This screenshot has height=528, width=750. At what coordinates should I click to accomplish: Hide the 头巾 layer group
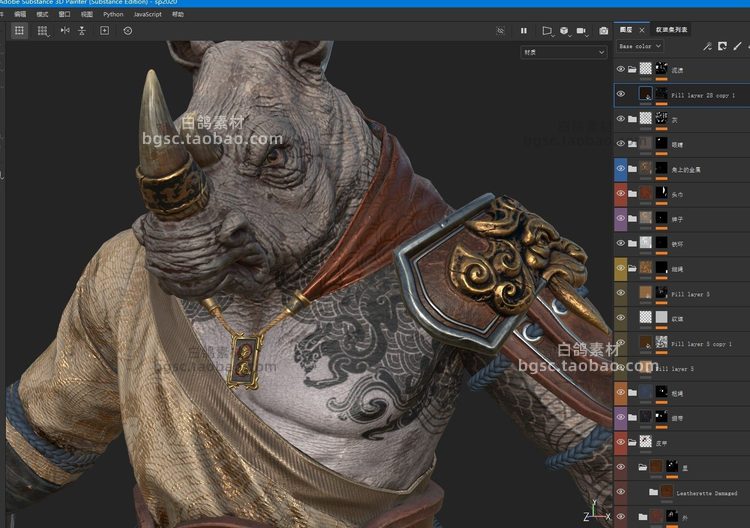(620, 193)
